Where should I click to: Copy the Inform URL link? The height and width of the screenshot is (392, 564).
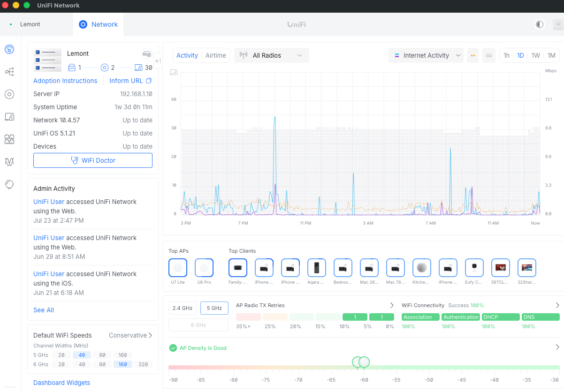(130, 81)
